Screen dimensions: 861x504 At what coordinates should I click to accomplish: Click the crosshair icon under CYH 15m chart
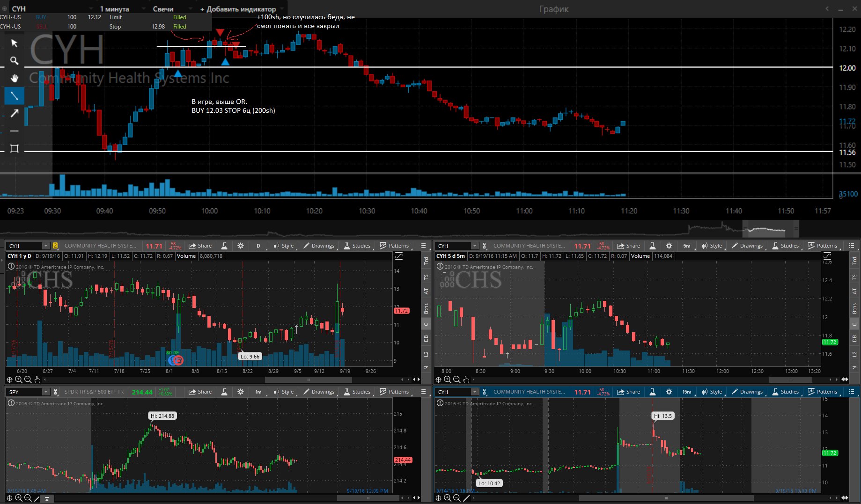pos(438,498)
